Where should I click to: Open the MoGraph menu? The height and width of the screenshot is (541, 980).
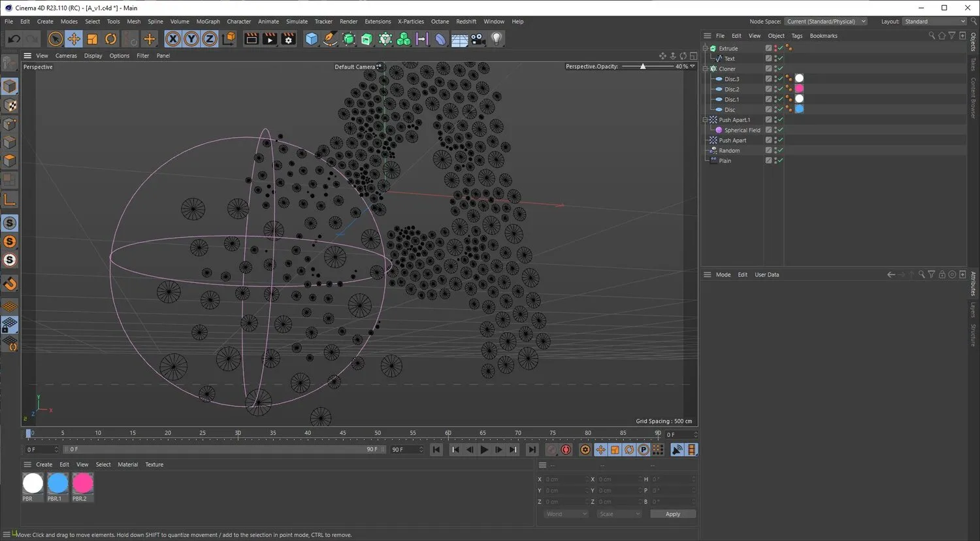pos(208,22)
